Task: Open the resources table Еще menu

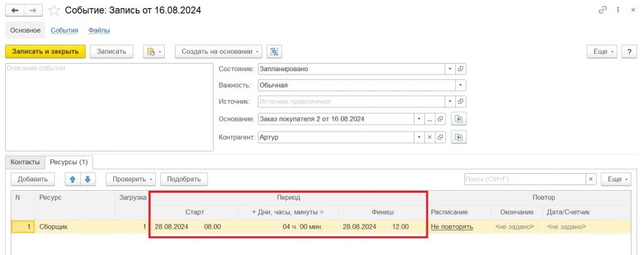Action: 616,179
